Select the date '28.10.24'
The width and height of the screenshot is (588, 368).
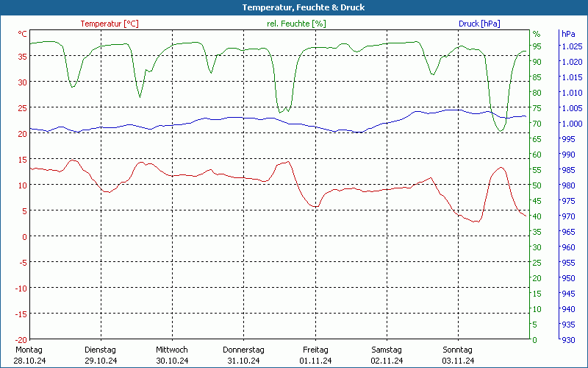(29, 361)
